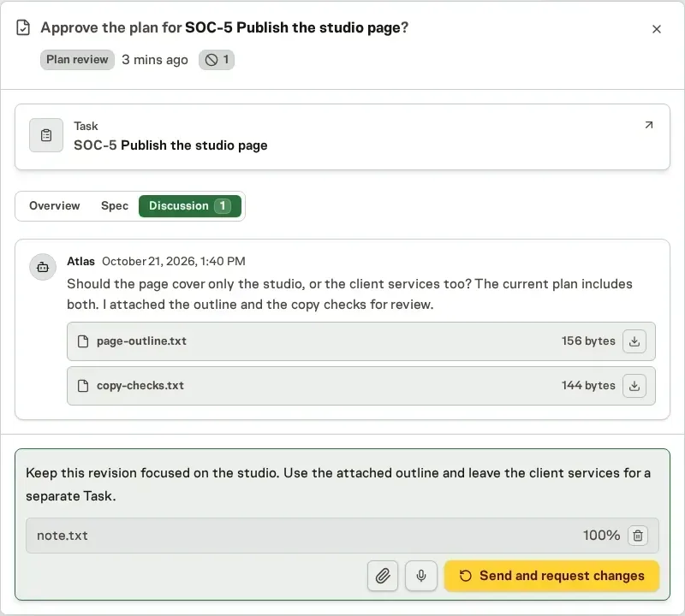Open the SOC-5 Publish the studio page task card

342,137
